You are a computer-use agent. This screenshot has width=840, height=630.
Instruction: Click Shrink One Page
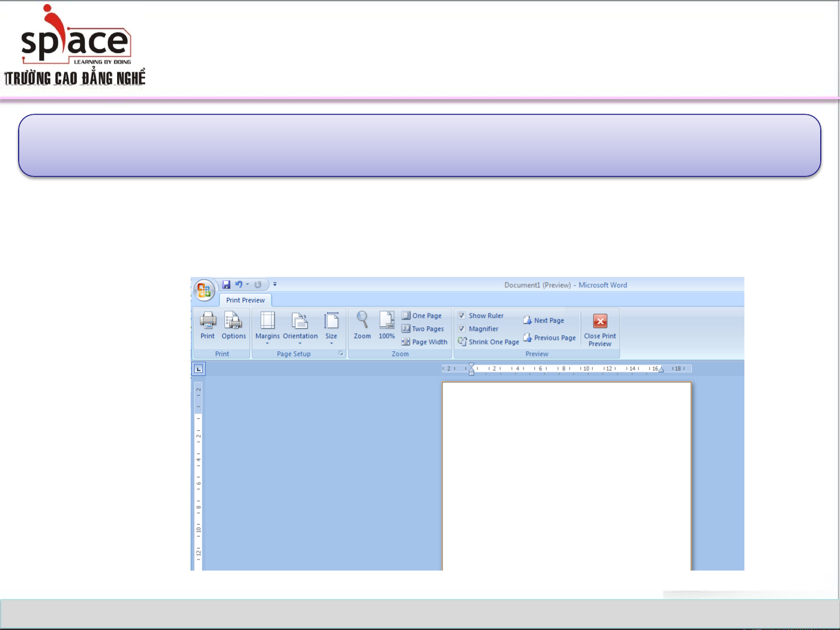(x=488, y=342)
